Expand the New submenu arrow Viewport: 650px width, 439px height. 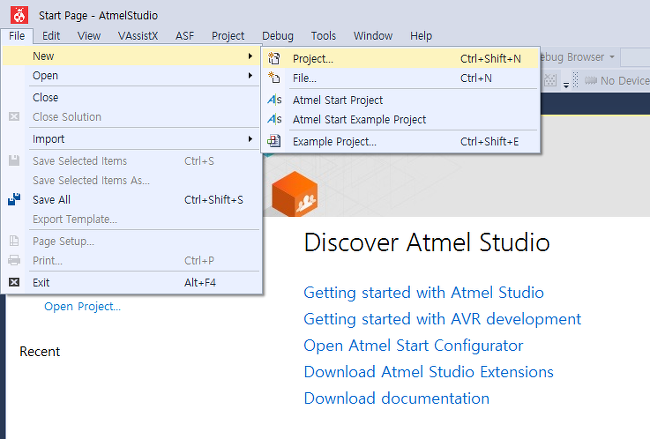point(250,56)
